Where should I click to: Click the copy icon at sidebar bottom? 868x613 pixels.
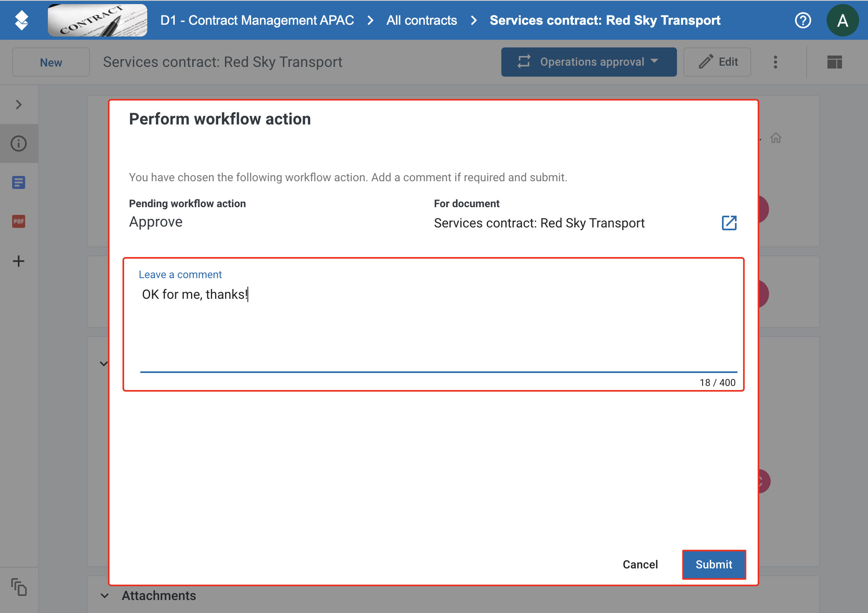click(19, 587)
